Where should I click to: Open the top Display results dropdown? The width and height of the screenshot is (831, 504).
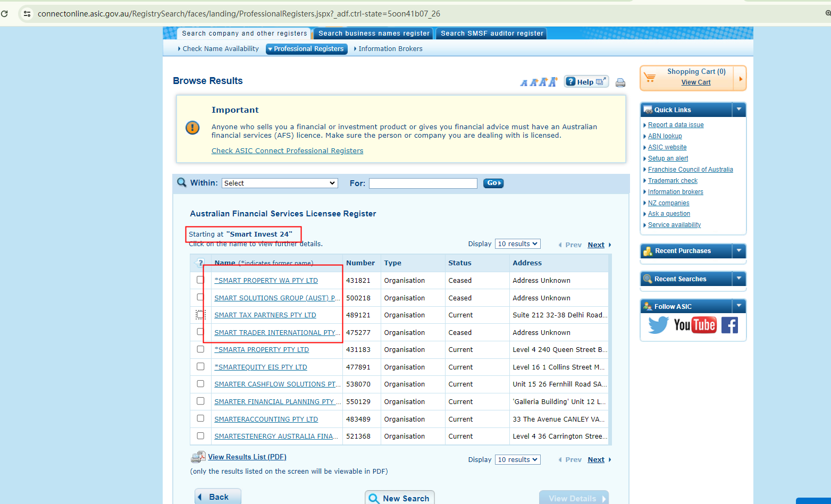point(517,243)
